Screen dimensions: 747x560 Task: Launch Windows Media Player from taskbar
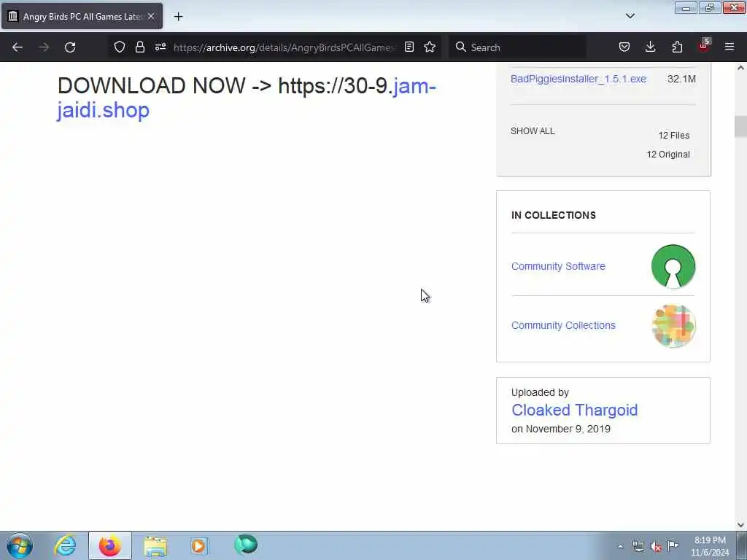click(x=199, y=546)
